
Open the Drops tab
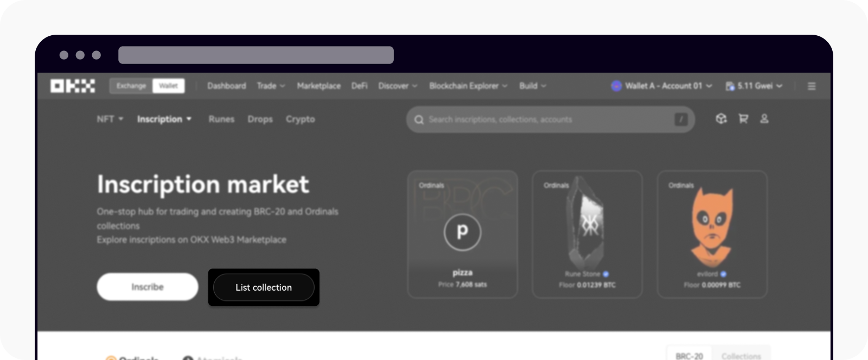pos(260,119)
